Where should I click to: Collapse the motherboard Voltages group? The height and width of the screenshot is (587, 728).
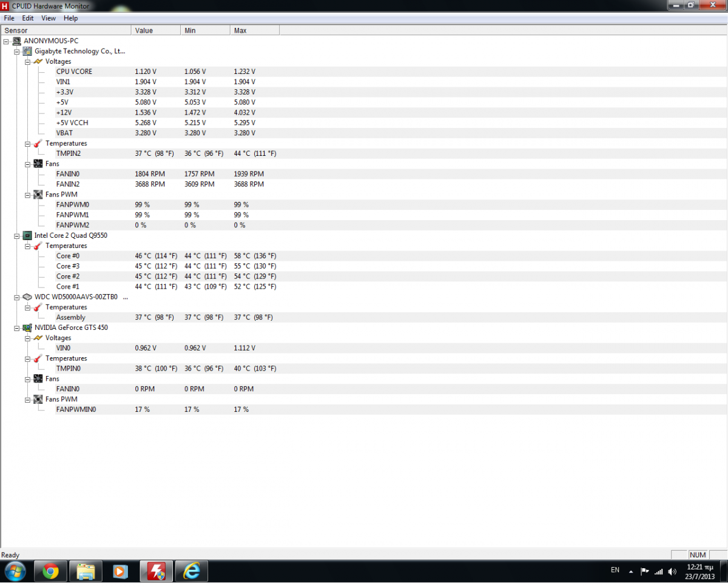coord(27,62)
